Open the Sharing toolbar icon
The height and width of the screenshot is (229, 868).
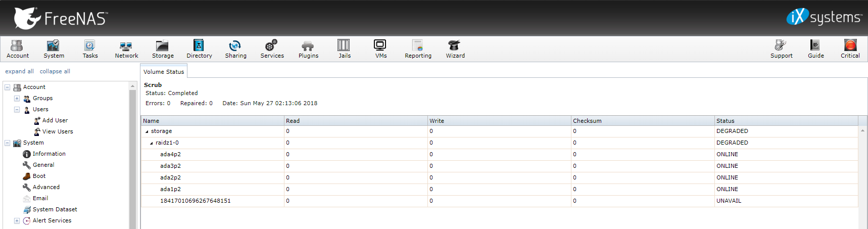tap(235, 49)
